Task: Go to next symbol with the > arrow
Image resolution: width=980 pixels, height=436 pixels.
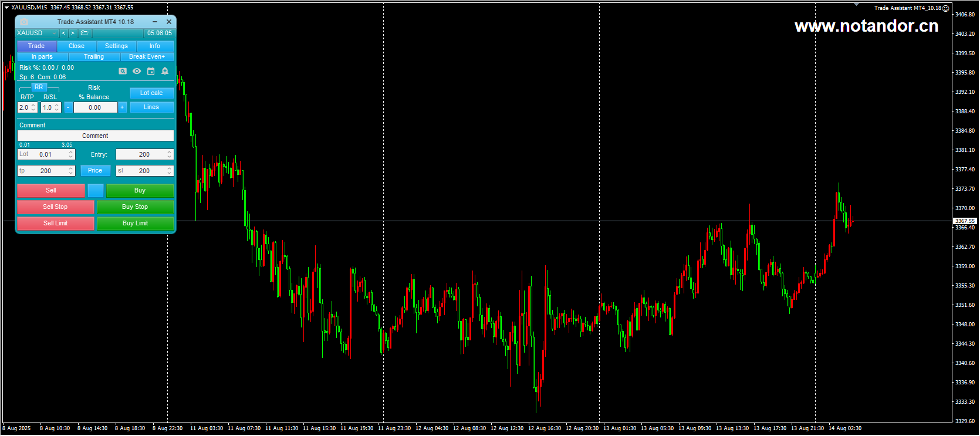Action: point(72,33)
